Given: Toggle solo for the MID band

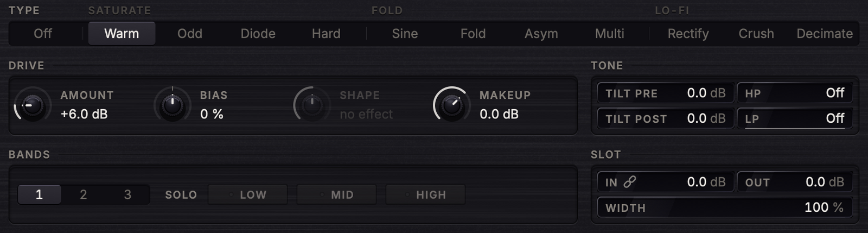Looking at the screenshot, I should point(336,194).
